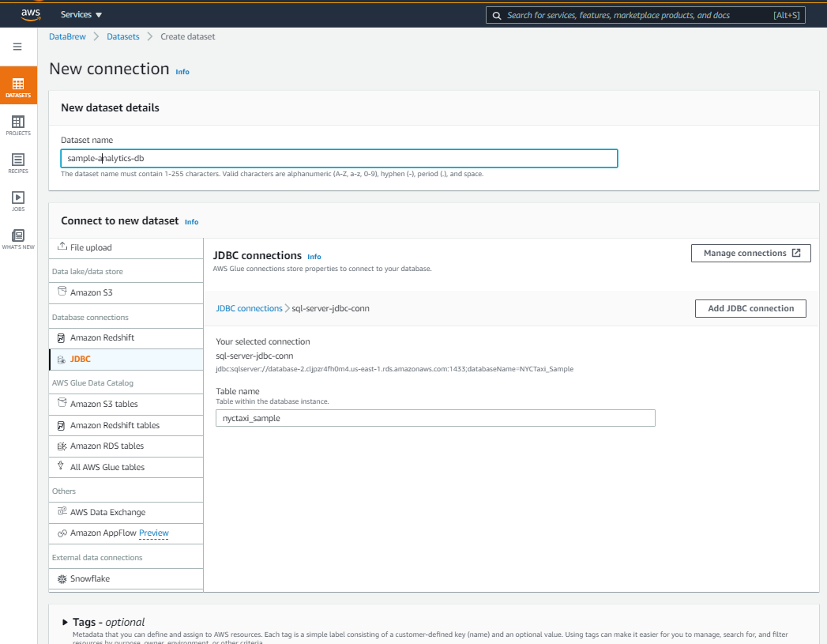
Task: Open the Jobs panel icon
Action: [x=17, y=198]
